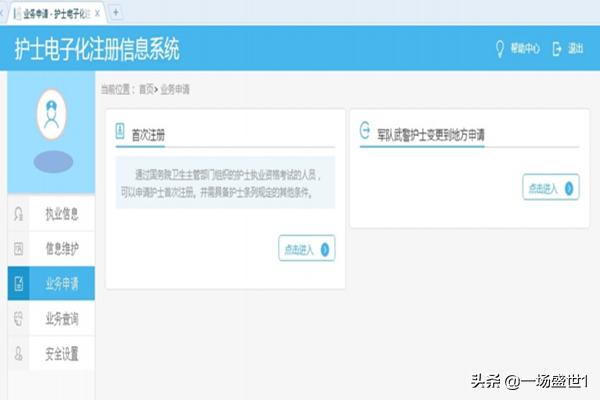
Task: Click the icon beside 业务查询 in sidebar
Action: coord(18,319)
